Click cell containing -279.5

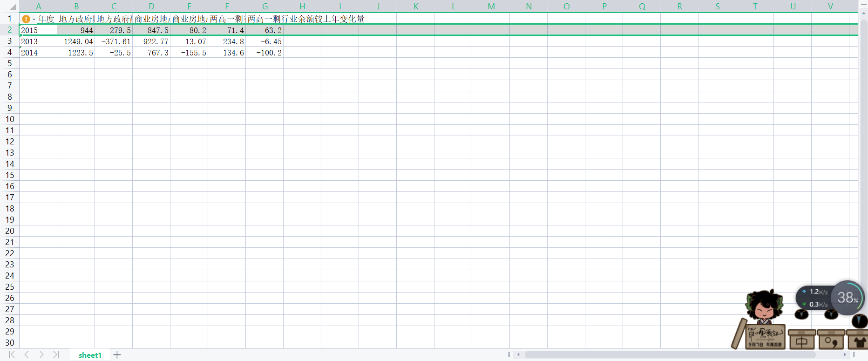tap(114, 30)
